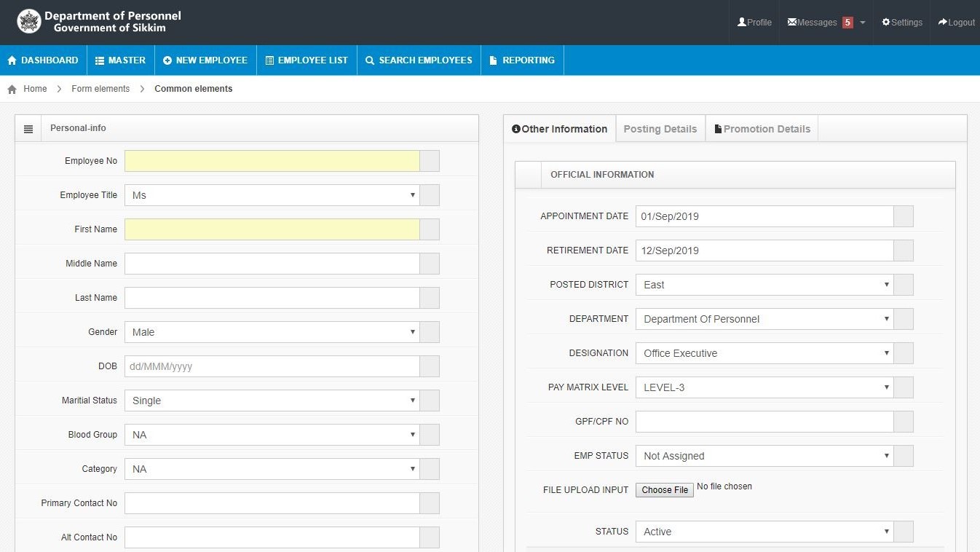Open the Posted District dropdown
Image resolution: width=980 pixels, height=552 pixels.
[764, 285]
